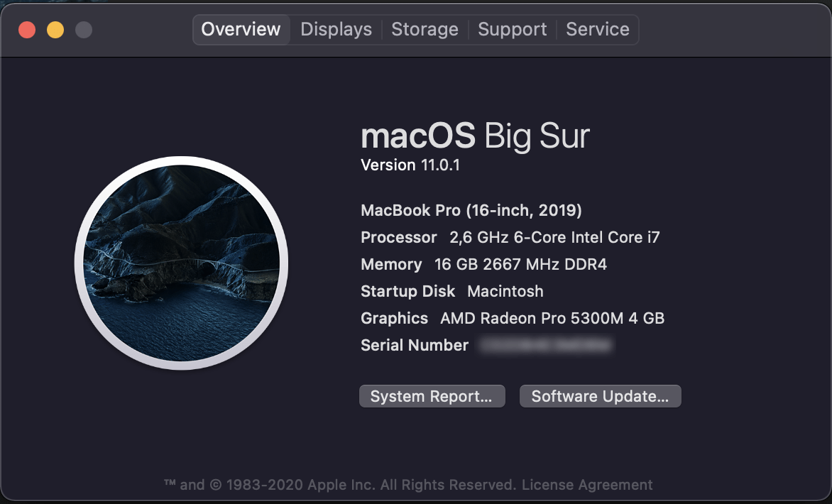The height and width of the screenshot is (504, 832).
Task: Close the About This Mac window
Action: [27, 30]
